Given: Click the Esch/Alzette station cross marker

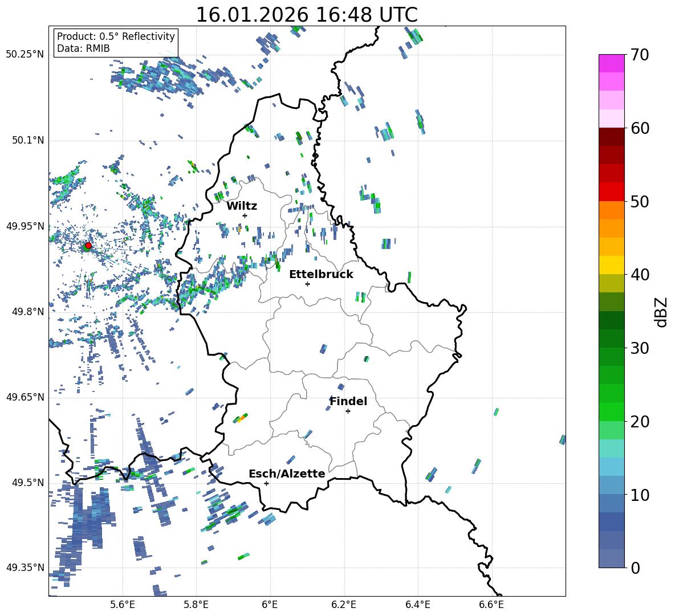Looking at the screenshot, I should [x=266, y=483].
